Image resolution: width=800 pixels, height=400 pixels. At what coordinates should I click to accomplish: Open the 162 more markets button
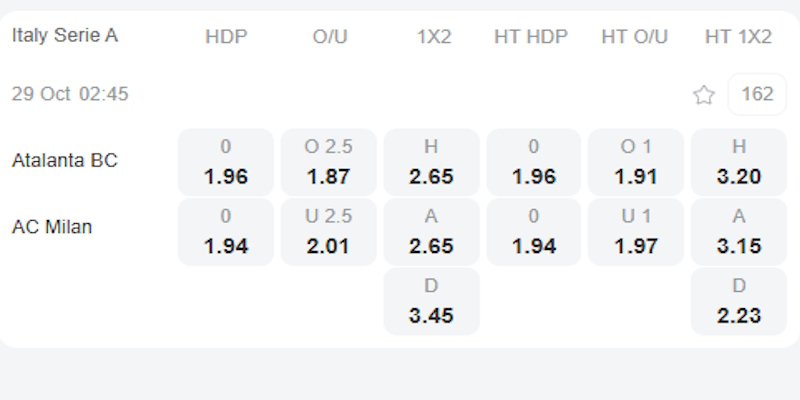coord(757,95)
